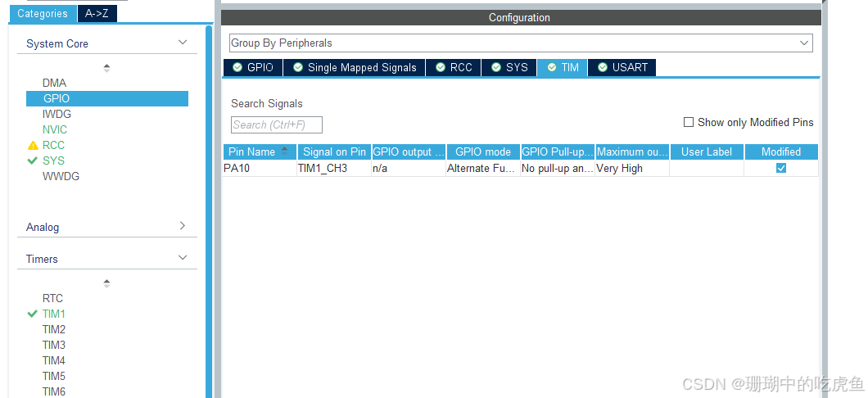Click the sort arrows under System Core
This screenshot has width=868, height=398.
tap(106, 68)
